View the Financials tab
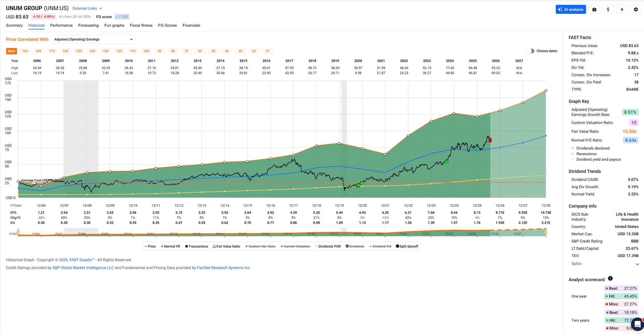The width and height of the screenshot is (644, 334). (x=191, y=25)
